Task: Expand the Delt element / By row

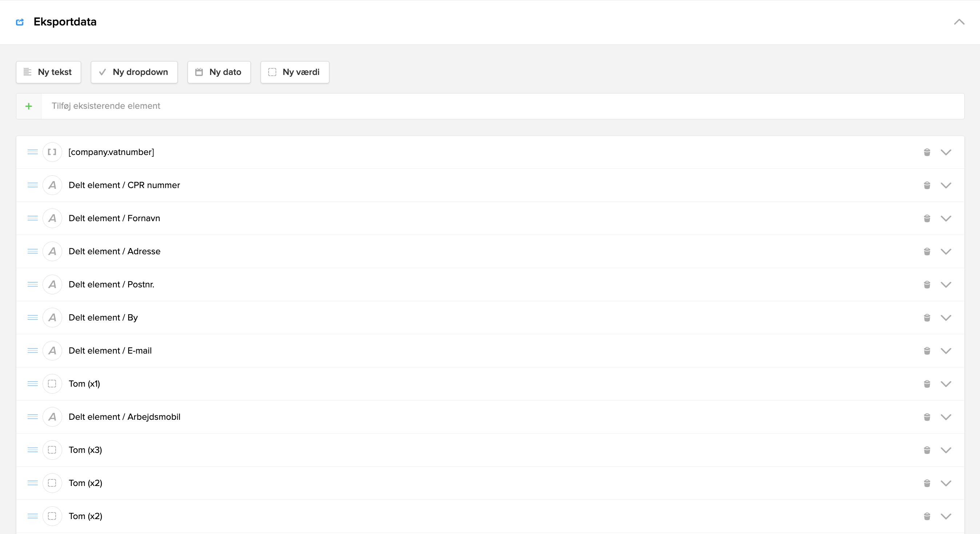Action: 946,318
